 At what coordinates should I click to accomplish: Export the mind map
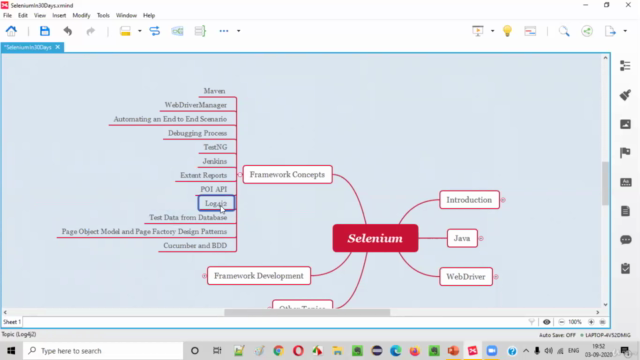610,31
